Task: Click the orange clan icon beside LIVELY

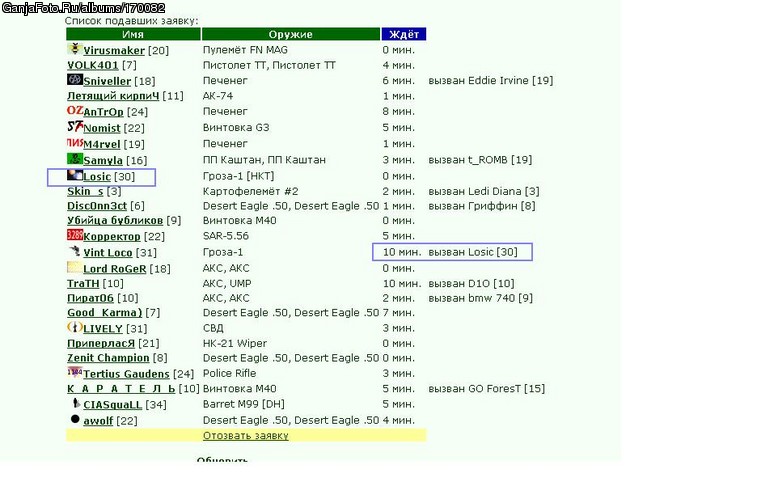Action: click(75, 327)
